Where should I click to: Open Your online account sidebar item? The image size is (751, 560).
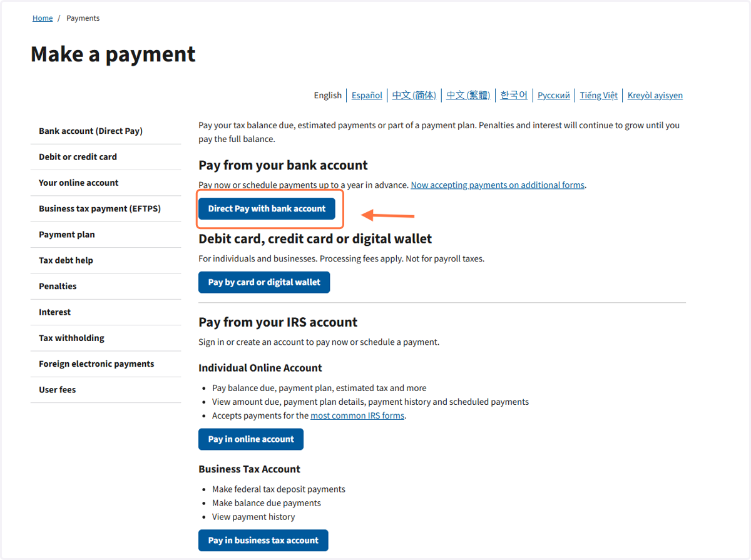point(106,183)
